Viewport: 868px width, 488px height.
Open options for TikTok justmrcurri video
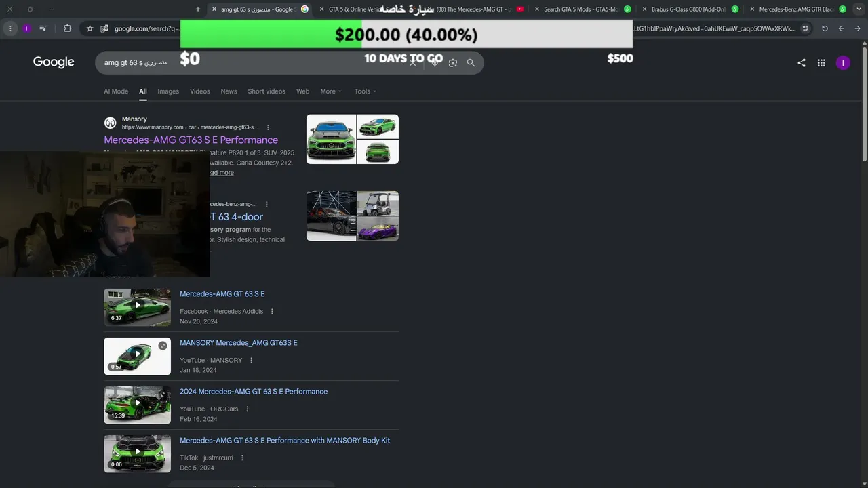[242, 458]
